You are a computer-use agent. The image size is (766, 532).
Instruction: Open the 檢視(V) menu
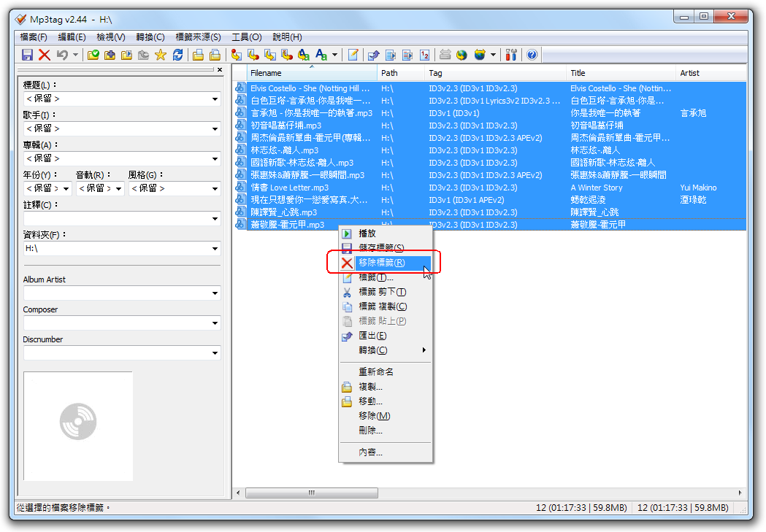pyautogui.click(x=111, y=37)
